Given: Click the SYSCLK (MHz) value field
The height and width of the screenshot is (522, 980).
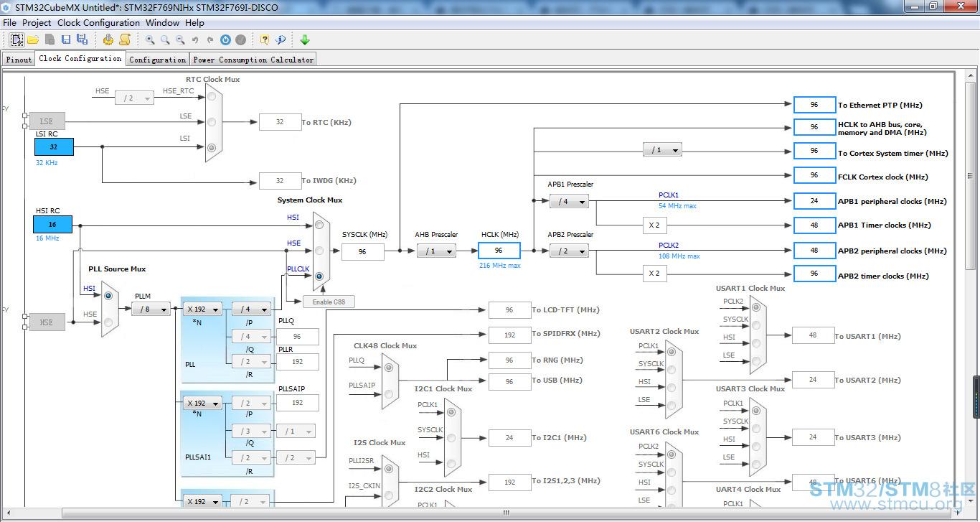Looking at the screenshot, I should (363, 251).
